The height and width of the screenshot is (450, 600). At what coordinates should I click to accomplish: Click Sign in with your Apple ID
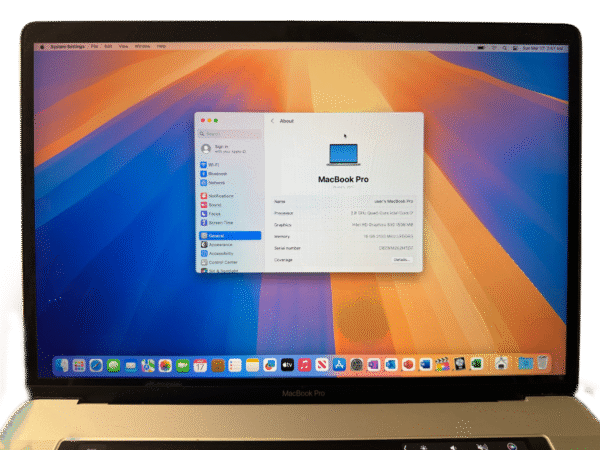tap(223, 149)
